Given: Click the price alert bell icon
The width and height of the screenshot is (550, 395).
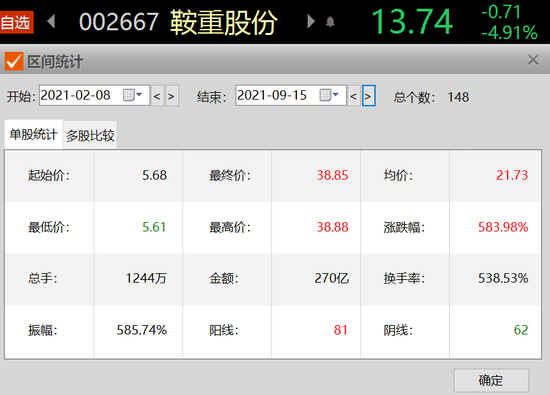Looking at the screenshot, I should 330,22.
